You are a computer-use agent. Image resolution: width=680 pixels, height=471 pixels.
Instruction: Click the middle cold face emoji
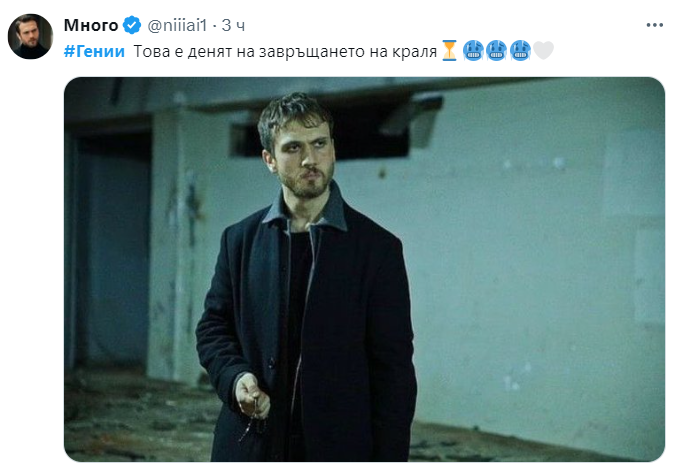tap(497, 51)
